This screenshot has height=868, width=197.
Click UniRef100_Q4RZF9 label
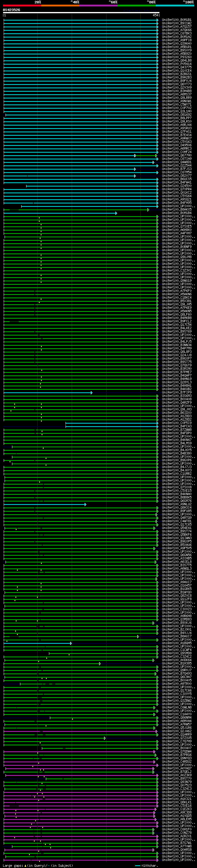(x=177, y=403)
